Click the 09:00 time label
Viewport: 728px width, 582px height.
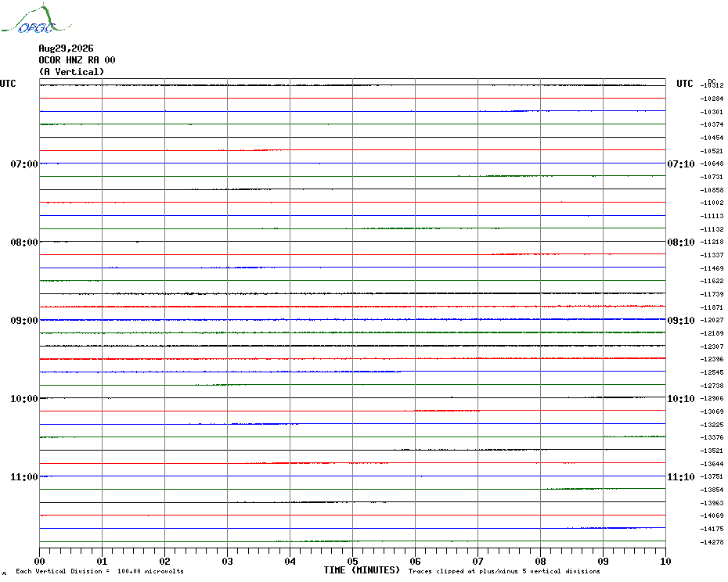[24, 321]
